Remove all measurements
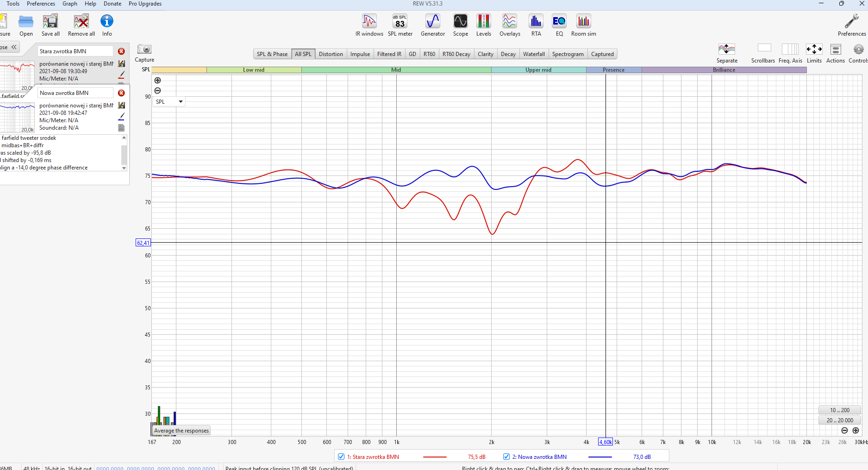This screenshot has height=470, width=868. point(81,25)
